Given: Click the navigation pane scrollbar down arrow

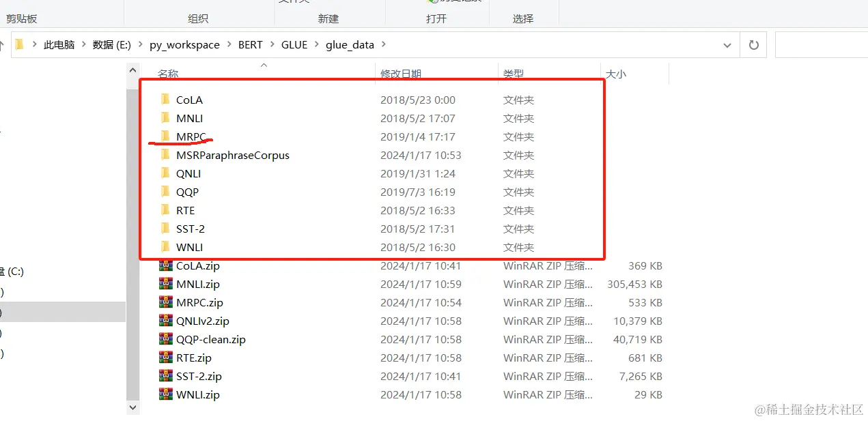Looking at the screenshot, I should tap(133, 407).
